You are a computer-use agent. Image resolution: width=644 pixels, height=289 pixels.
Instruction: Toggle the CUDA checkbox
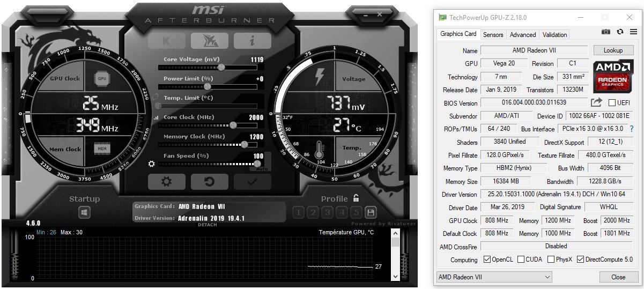(522, 260)
